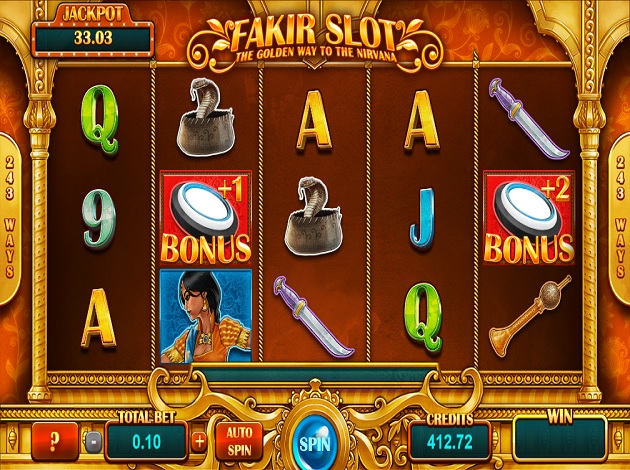Click the +1 BONUS symbol
The width and height of the screenshot is (630, 470).
pos(206,217)
